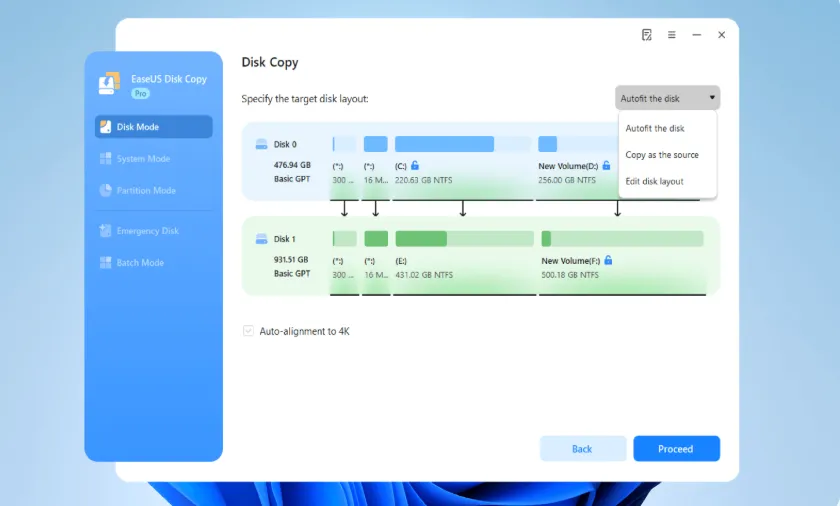Select the (E:) 431.02 GB partition bar
The image size is (840, 506).
click(464, 239)
